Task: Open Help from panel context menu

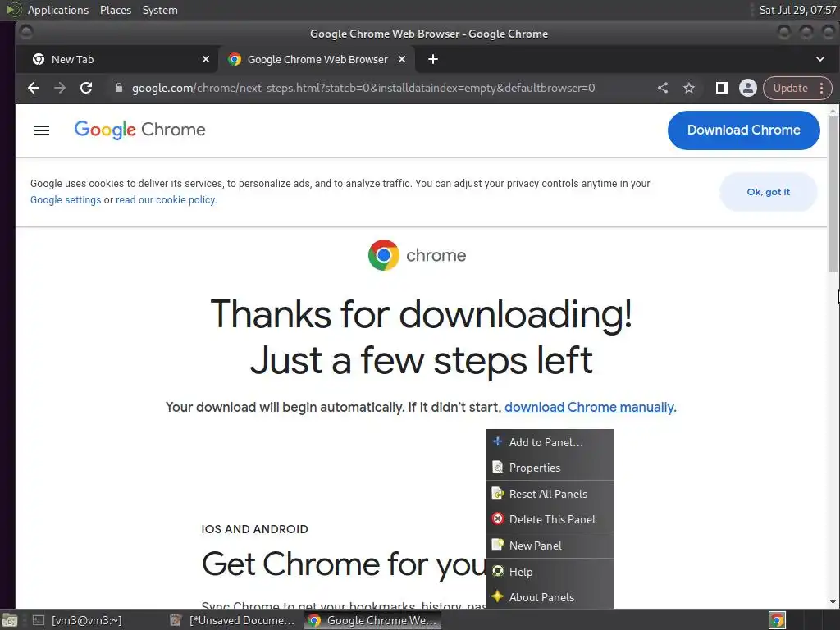Action: (550, 572)
